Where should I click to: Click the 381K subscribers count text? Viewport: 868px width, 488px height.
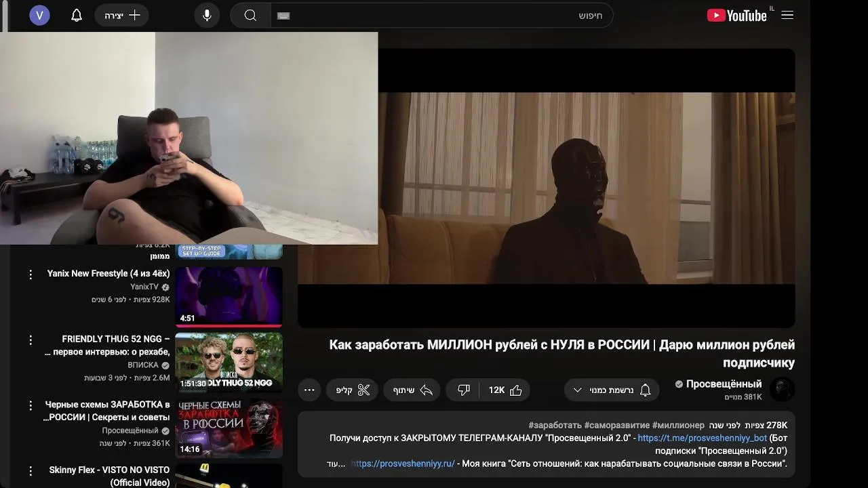tap(743, 397)
